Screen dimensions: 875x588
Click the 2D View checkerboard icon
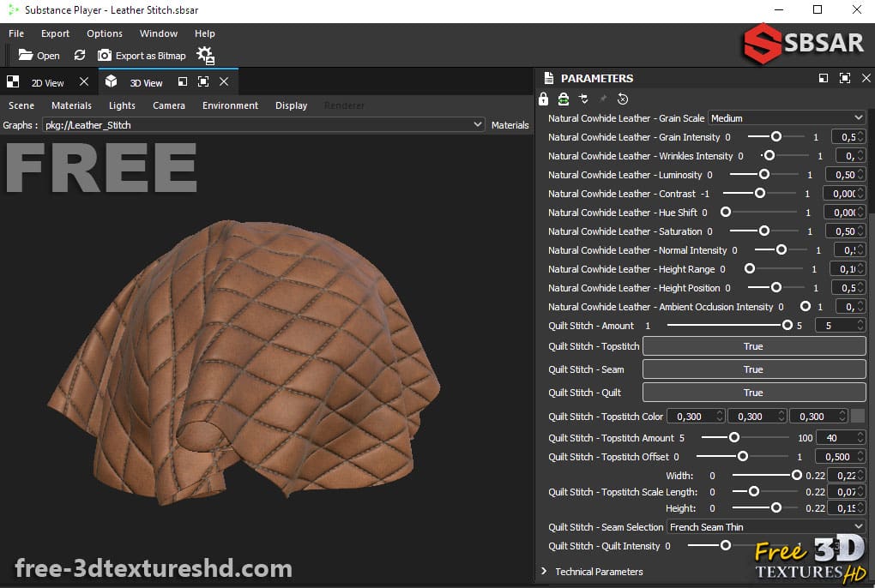tap(13, 82)
